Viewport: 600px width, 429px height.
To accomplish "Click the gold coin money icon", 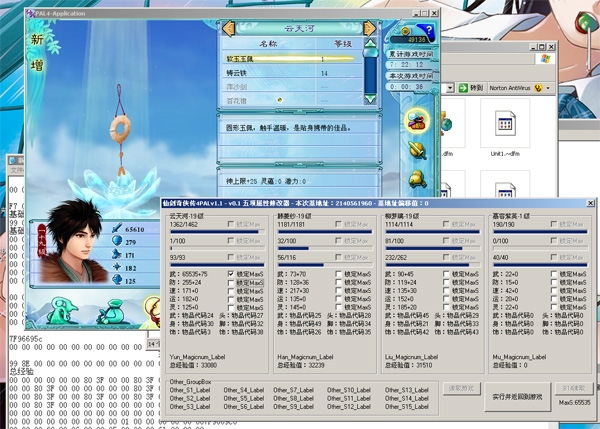I will 406,31.
